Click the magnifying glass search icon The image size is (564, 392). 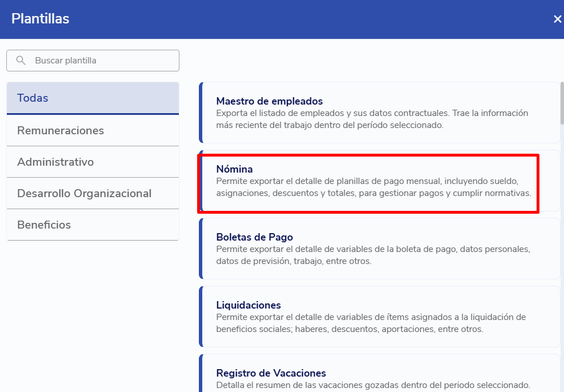tap(21, 61)
